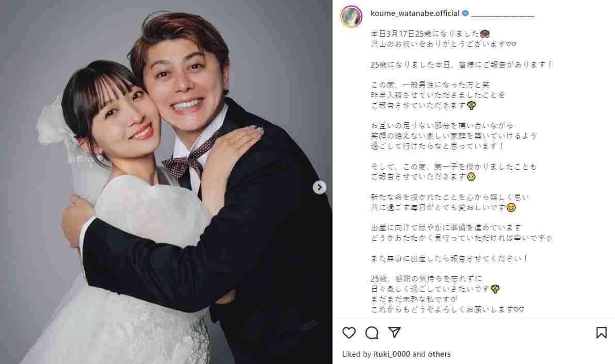Go to next photo using the carousel arrow
Screen dimensions: 615x364
[319, 188]
